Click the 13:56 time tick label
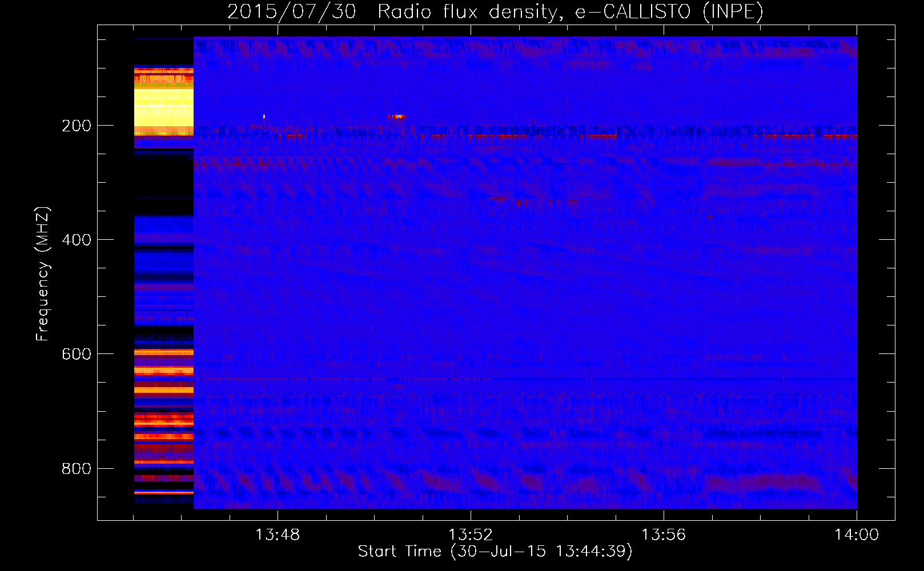Viewport: 924px width, 571px height. click(x=664, y=535)
